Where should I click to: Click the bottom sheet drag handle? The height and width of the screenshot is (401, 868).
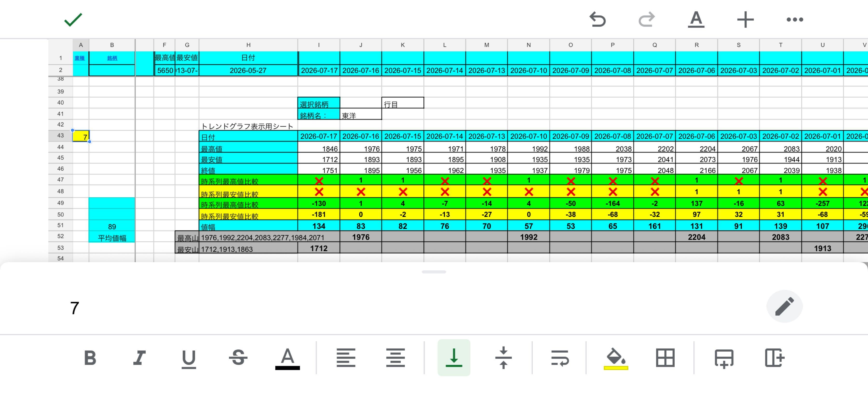click(434, 272)
